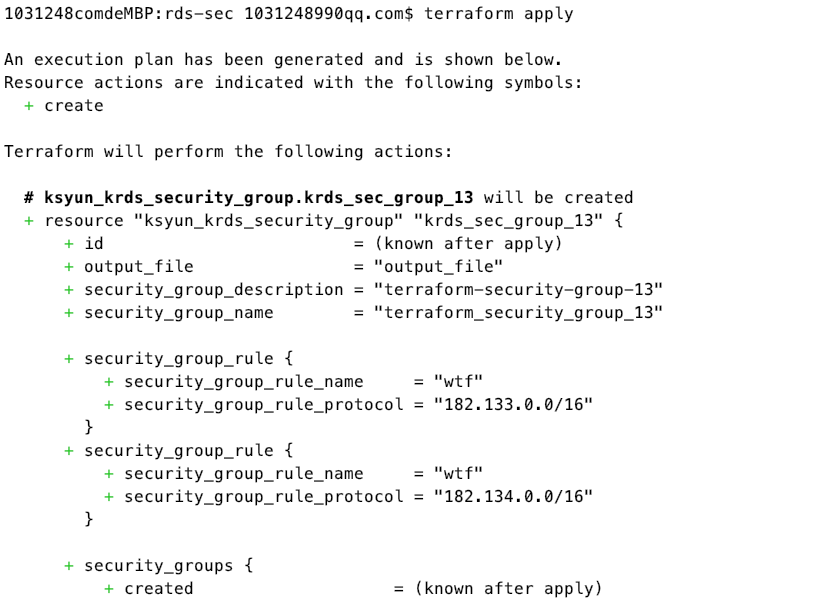Click the "id" attribute name
Image resolution: width=820 pixels, height=606 pixels.
click(94, 244)
